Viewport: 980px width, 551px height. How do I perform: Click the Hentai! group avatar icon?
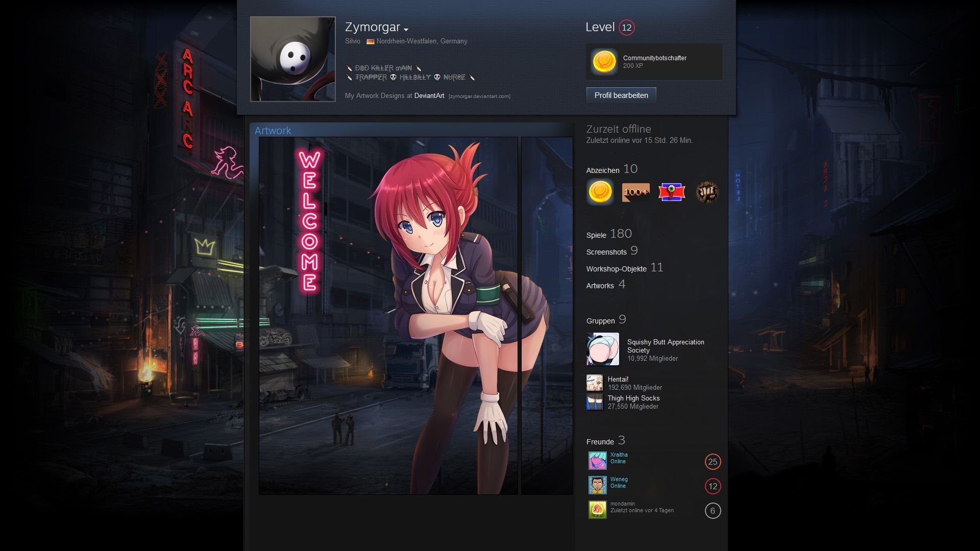tap(595, 383)
